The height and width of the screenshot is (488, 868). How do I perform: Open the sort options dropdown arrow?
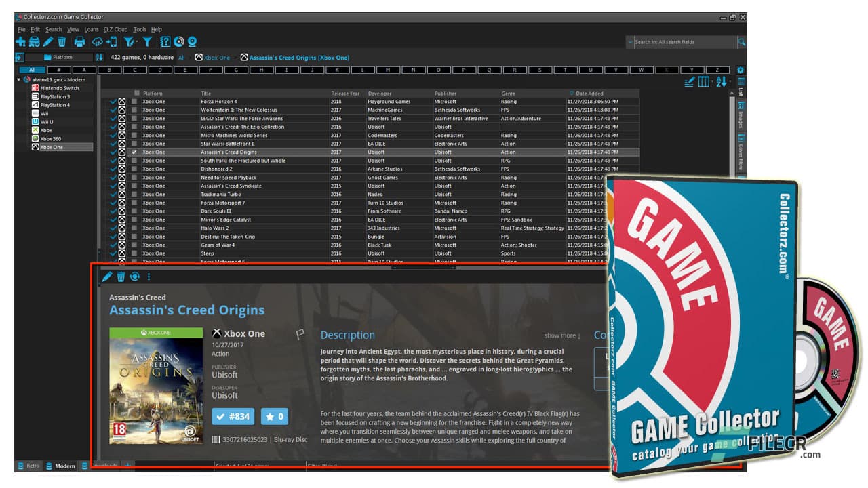coord(730,81)
